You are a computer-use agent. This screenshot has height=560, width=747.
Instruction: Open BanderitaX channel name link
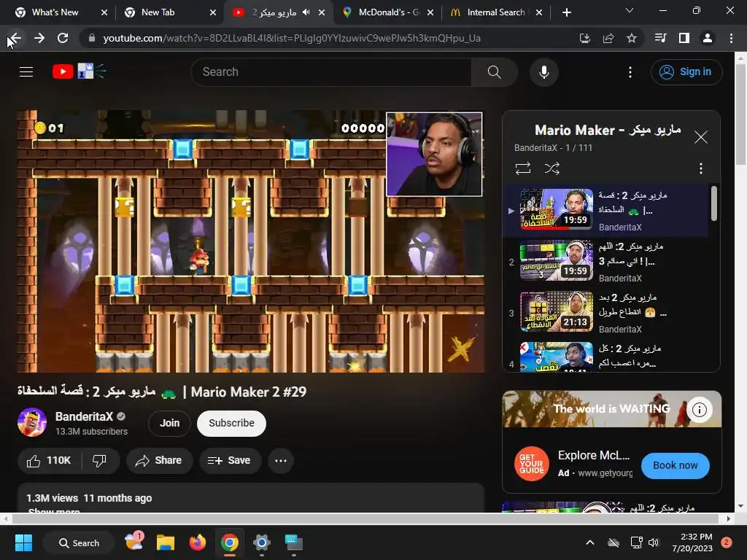84,416
